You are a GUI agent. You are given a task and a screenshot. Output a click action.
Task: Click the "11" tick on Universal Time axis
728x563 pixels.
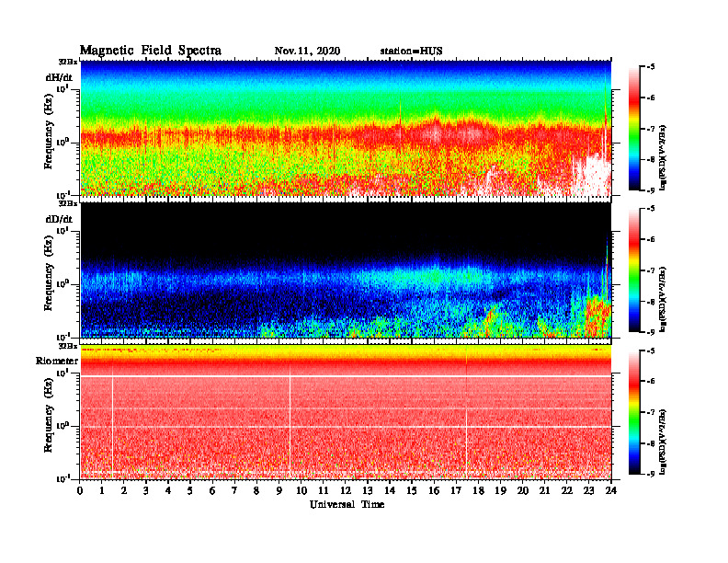(x=324, y=491)
